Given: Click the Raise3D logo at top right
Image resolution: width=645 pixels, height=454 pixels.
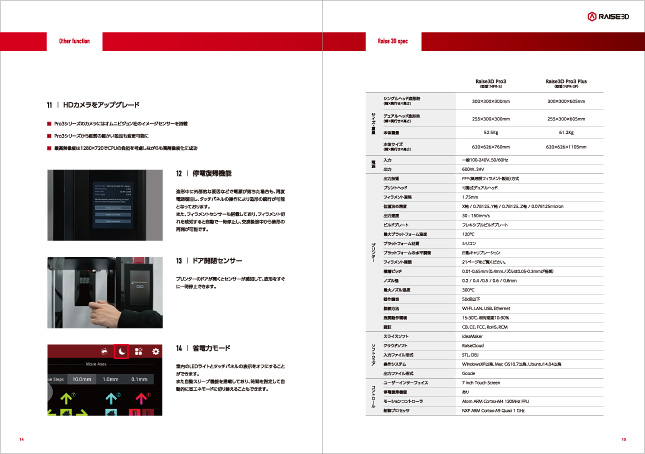Looking at the screenshot, I should tap(608, 16).
